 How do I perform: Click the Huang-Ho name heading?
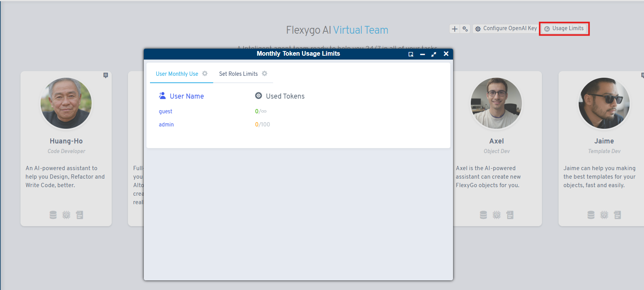66,141
